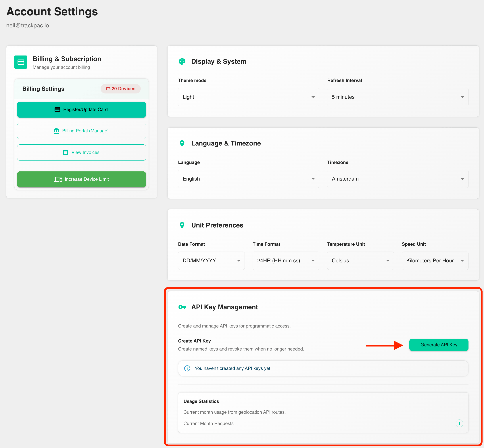Click the Current Month Requests count badge
Viewport: 484px width, 448px height.
click(x=460, y=423)
